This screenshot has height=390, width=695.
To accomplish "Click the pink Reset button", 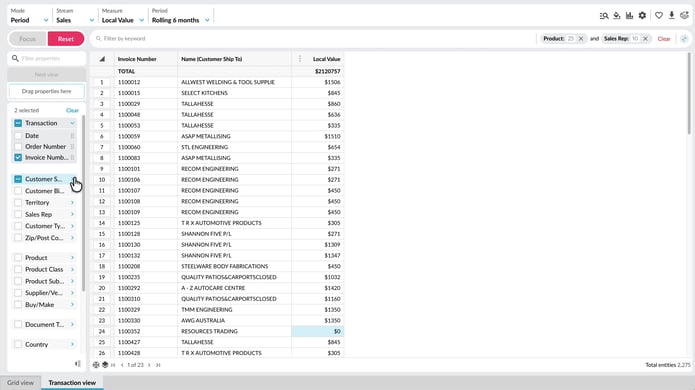I will point(66,39).
